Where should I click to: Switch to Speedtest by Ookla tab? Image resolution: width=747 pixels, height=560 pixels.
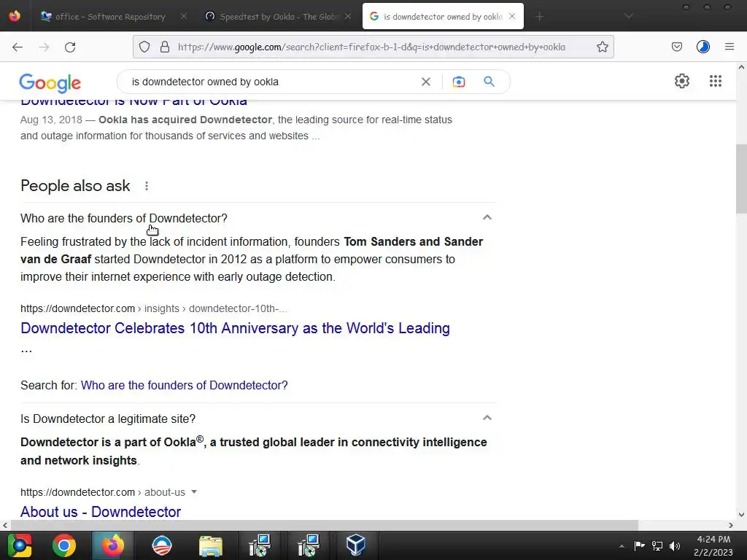coord(278,17)
